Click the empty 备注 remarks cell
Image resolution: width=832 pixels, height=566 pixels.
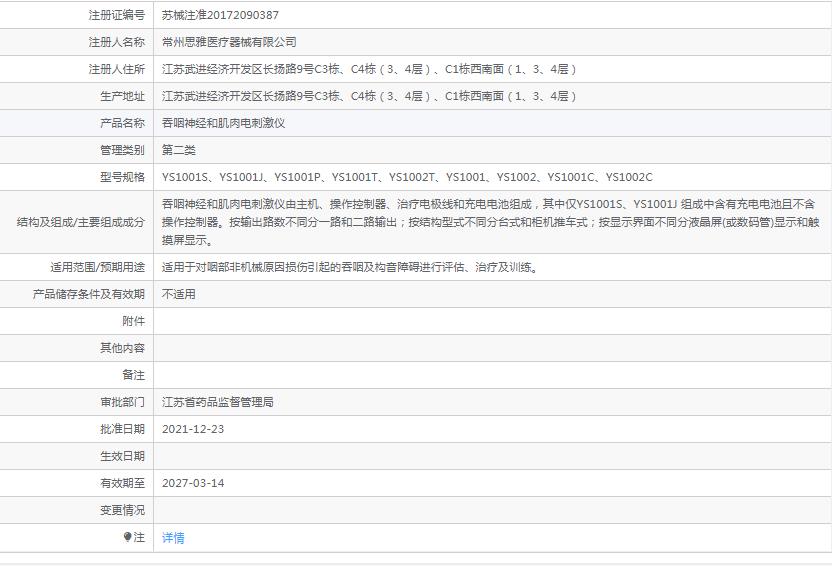[492, 375]
